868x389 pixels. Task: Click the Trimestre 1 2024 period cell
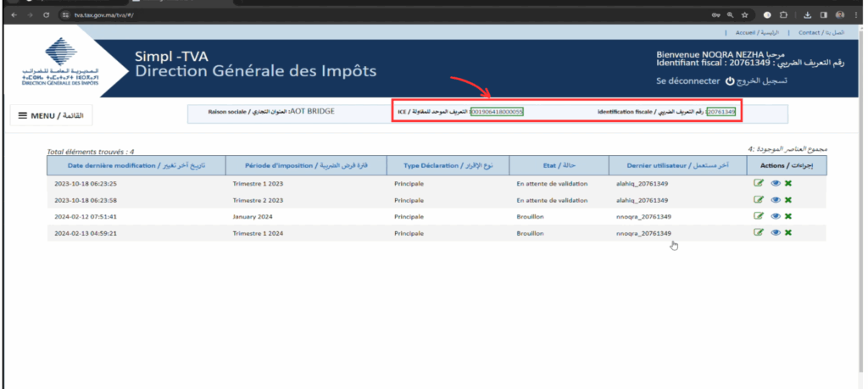(258, 234)
